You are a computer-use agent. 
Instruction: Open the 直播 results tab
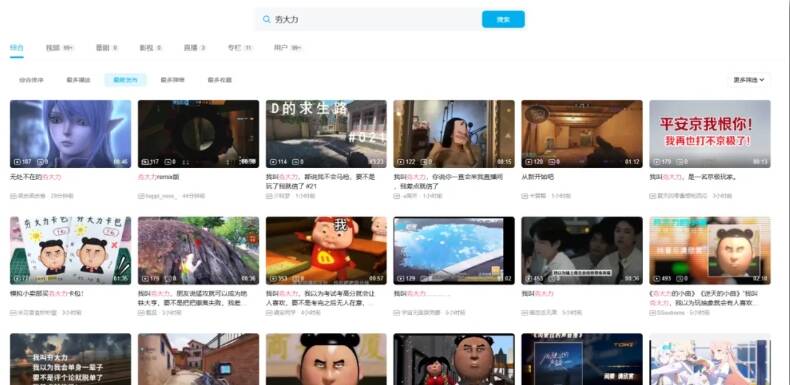[x=194, y=48]
